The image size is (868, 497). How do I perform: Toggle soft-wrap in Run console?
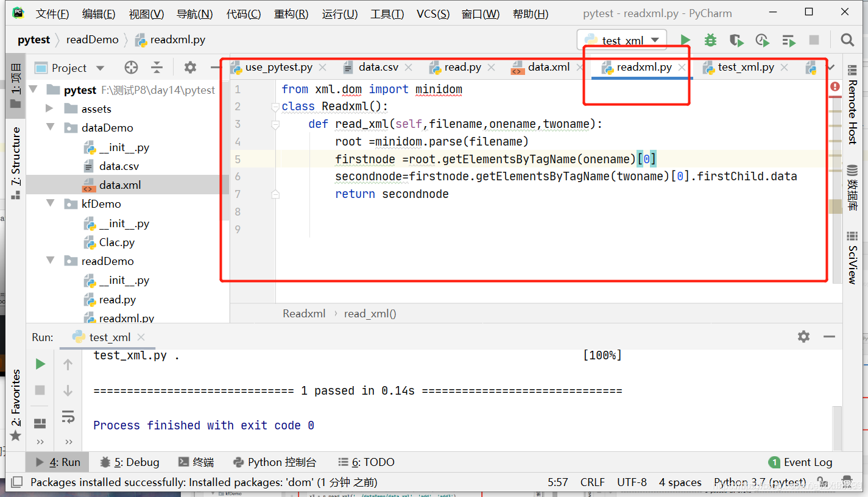pos(68,417)
